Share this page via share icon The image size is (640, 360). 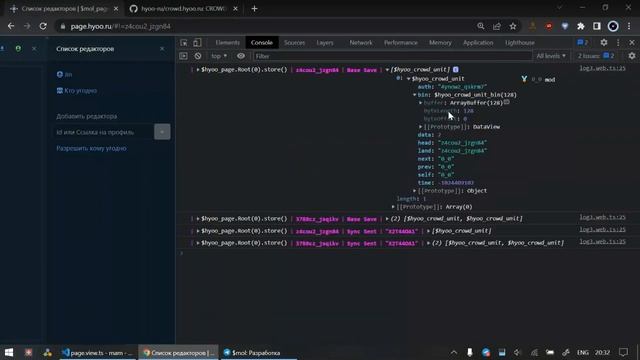(x=497, y=26)
